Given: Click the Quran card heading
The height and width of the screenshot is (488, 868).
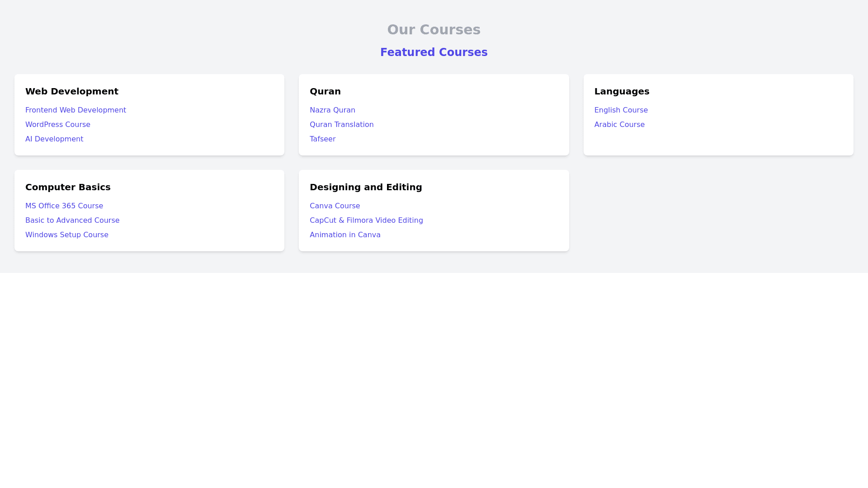Looking at the screenshot, I should click(325, 91).
